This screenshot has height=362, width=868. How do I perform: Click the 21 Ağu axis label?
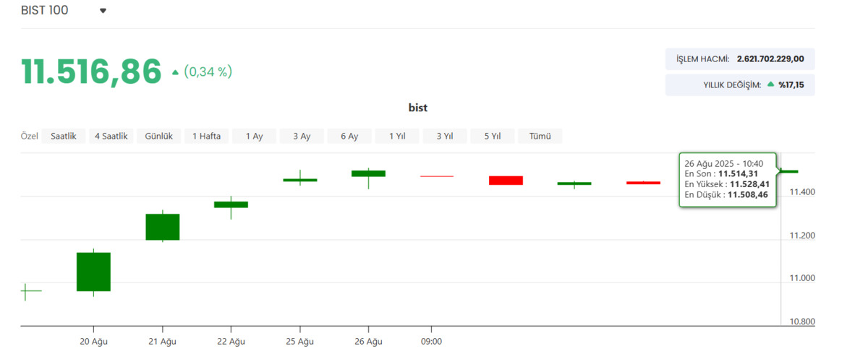coord(162,341)
